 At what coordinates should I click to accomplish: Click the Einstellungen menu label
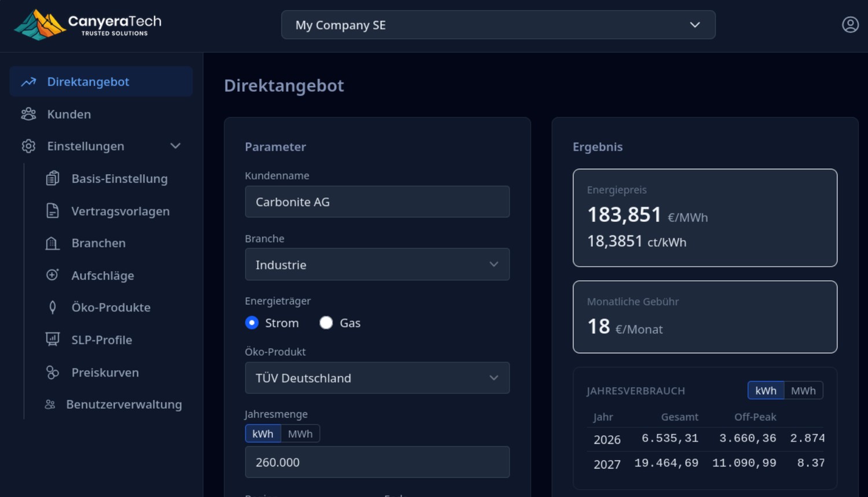[86, 146]
